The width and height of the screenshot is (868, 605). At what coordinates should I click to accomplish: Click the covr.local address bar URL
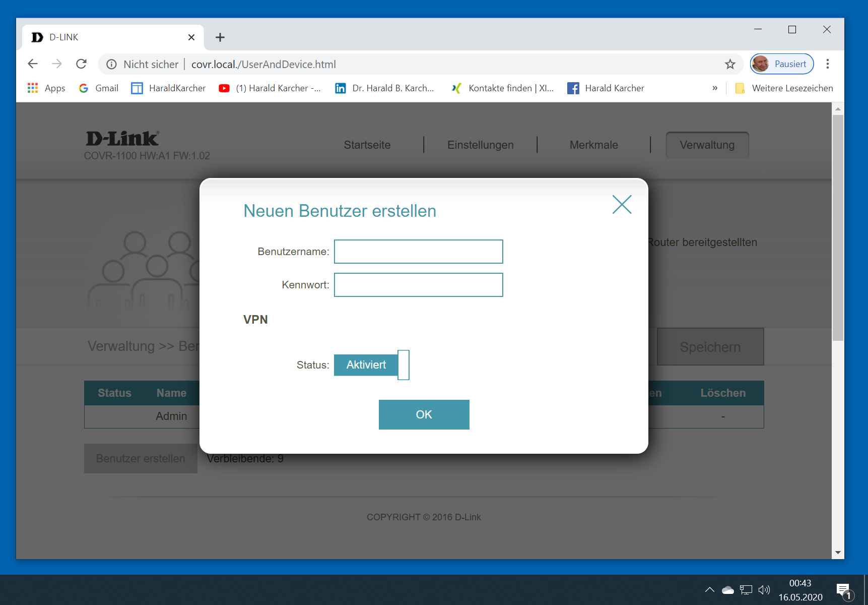pos(263,64)
